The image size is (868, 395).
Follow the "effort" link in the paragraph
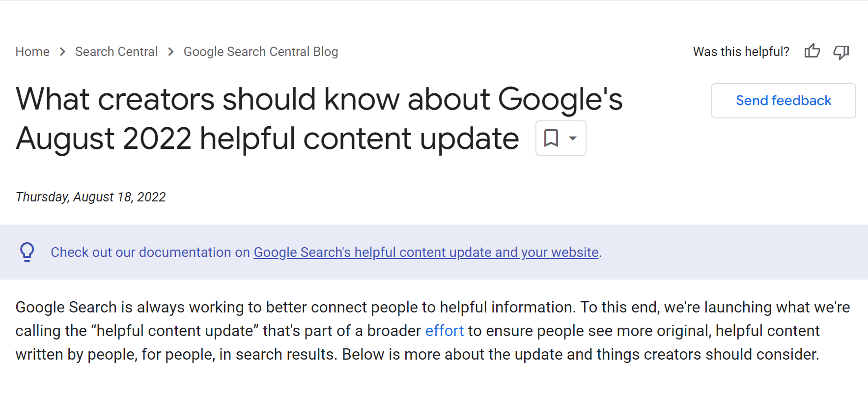click(x=444, y=331)
